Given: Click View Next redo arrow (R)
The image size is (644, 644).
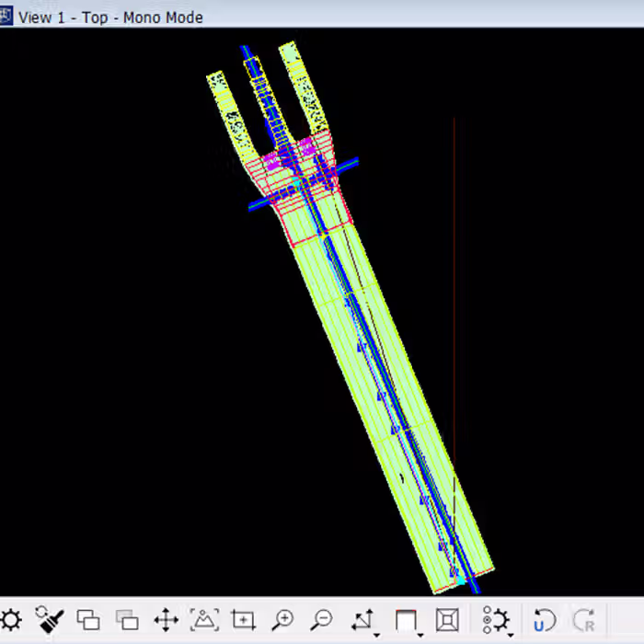Looking at the screenshot, I should point(584,619).
